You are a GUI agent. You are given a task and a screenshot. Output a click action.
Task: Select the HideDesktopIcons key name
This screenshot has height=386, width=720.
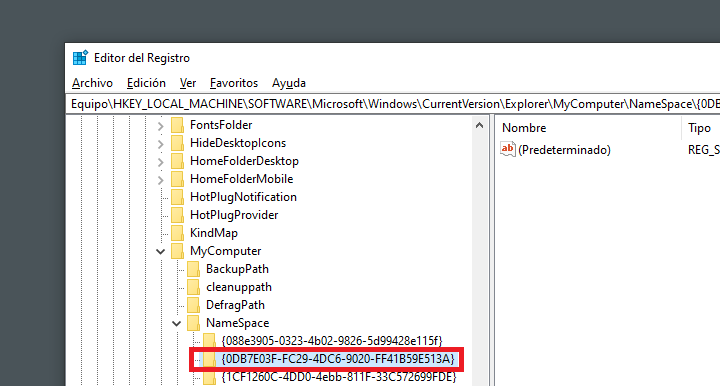click(238, 143)
